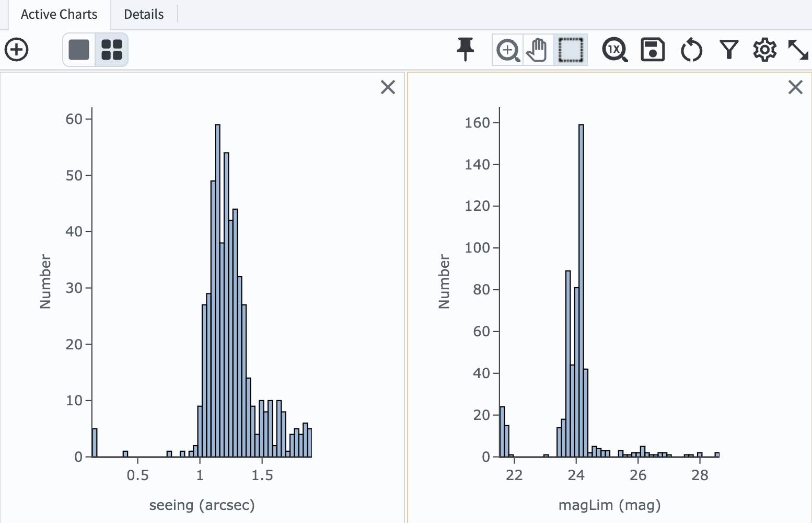
Task: Pin the charts panel
Action: pos(466,49)
